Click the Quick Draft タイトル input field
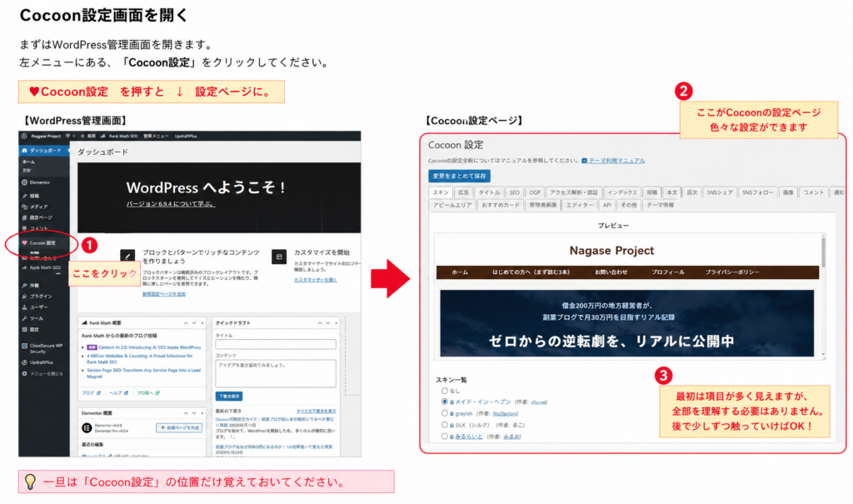This screenshot has height=504, width=853. pyautogui.click(x=276, y=344)
